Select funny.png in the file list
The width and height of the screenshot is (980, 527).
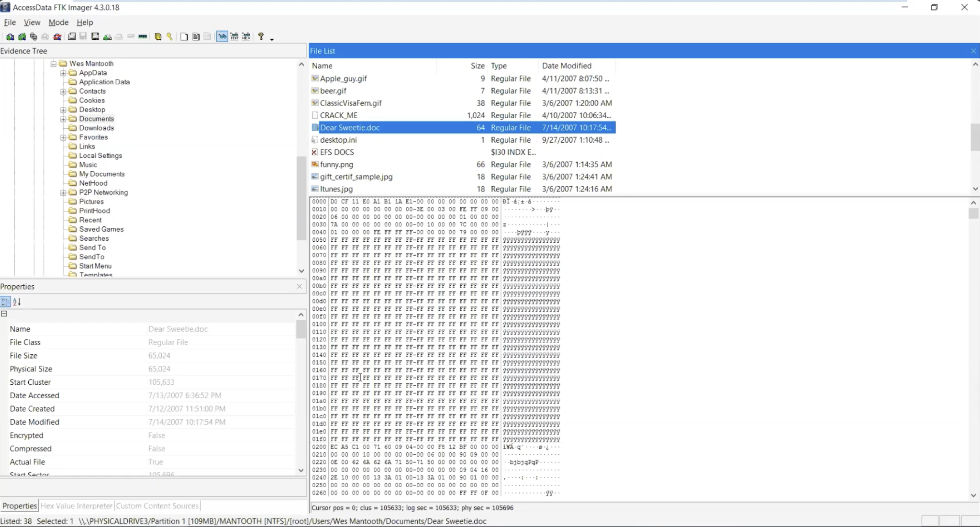coord(336,164)
